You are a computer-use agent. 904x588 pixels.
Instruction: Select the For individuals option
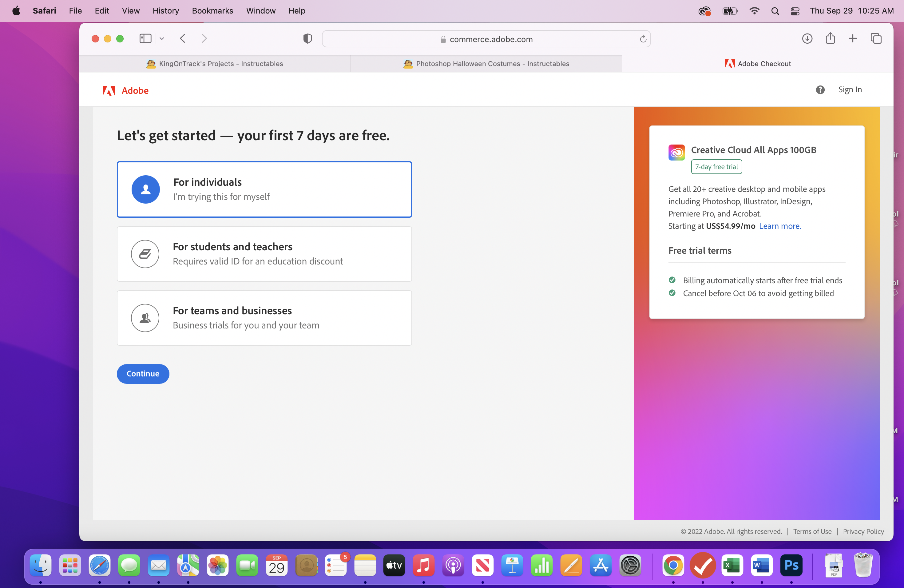point(264,189)
